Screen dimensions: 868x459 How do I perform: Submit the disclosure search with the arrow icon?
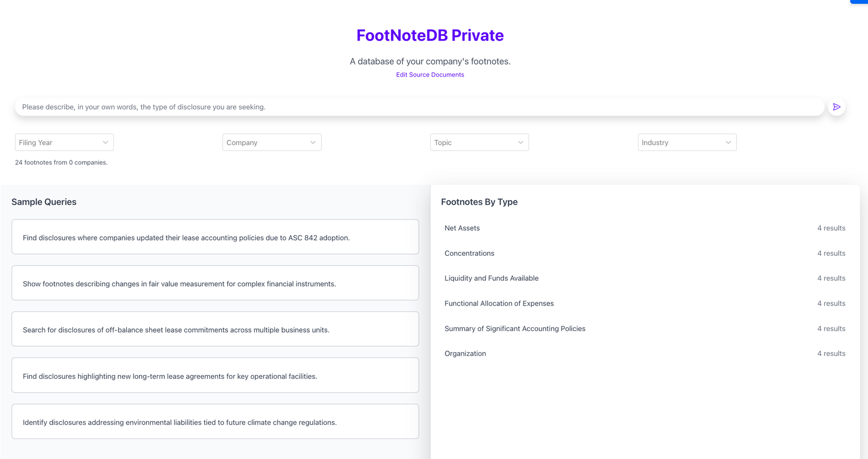point(837,107)
